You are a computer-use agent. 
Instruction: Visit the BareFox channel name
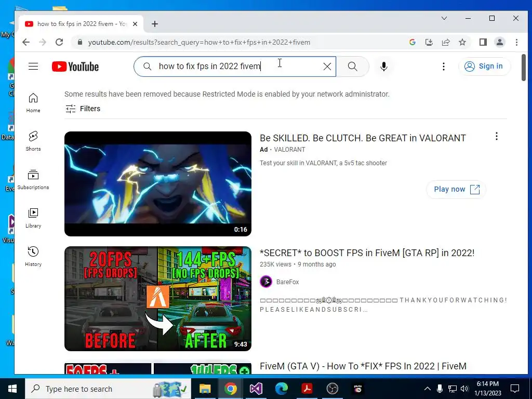coord(287,282)
